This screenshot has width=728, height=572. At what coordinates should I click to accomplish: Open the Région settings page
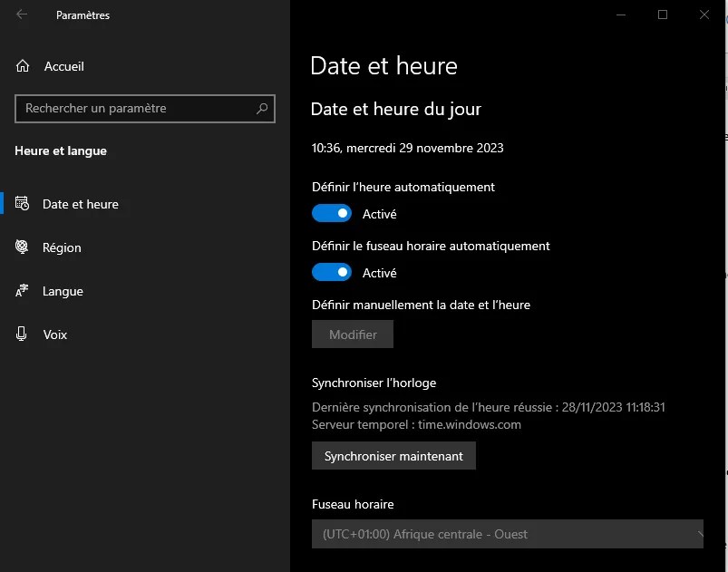point(61,247)
